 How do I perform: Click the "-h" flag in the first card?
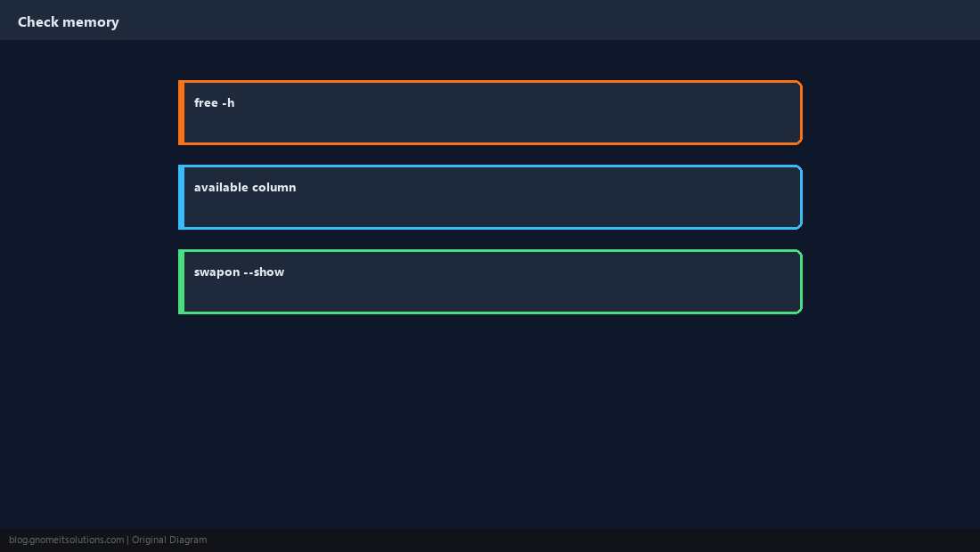pyautogui.click(x=228, y=102)
